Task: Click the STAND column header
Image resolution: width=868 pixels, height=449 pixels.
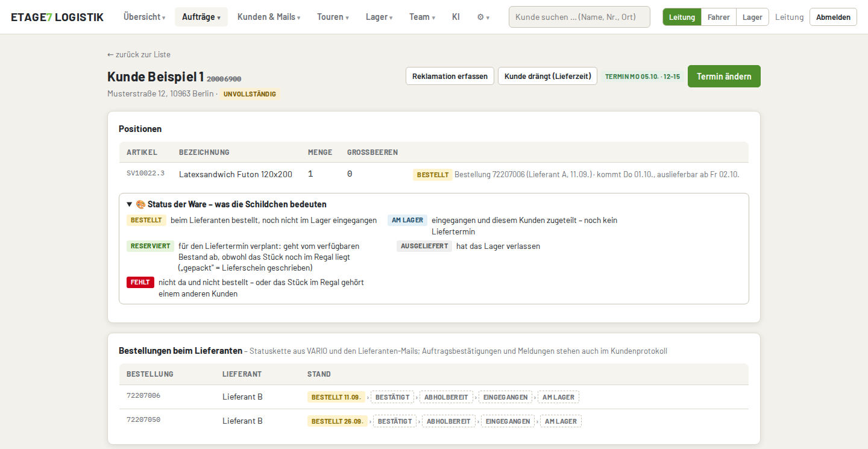Action: [x=319, y=374]
